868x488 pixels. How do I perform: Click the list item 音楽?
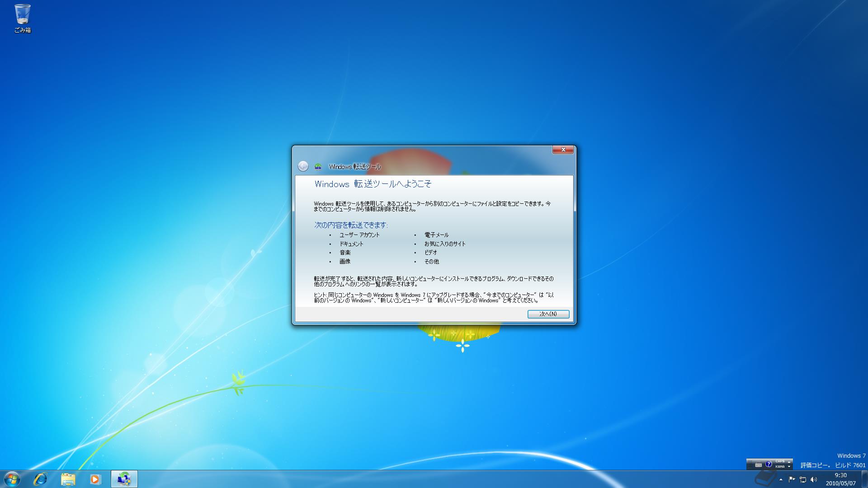click(x=345, y=253)
